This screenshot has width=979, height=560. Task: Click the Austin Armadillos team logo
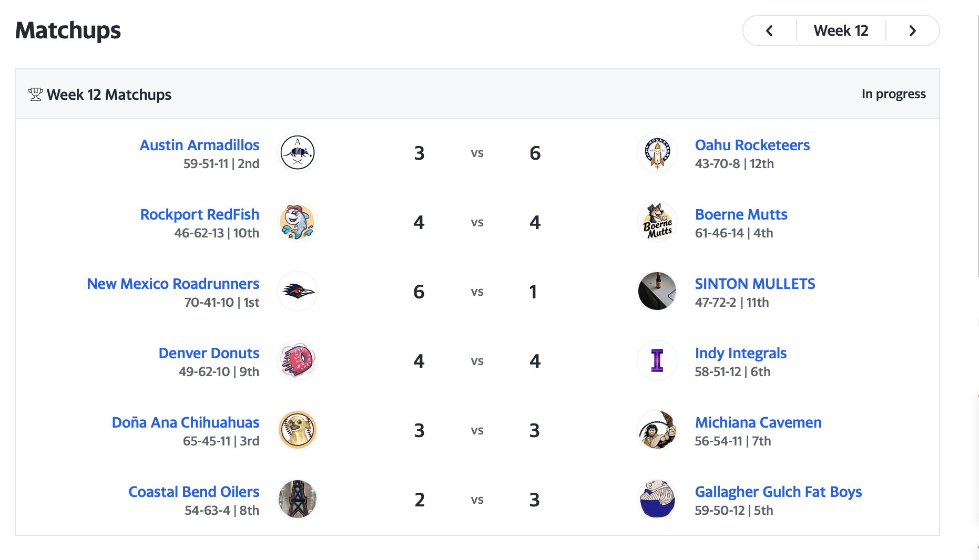click(x=298, y=153)
